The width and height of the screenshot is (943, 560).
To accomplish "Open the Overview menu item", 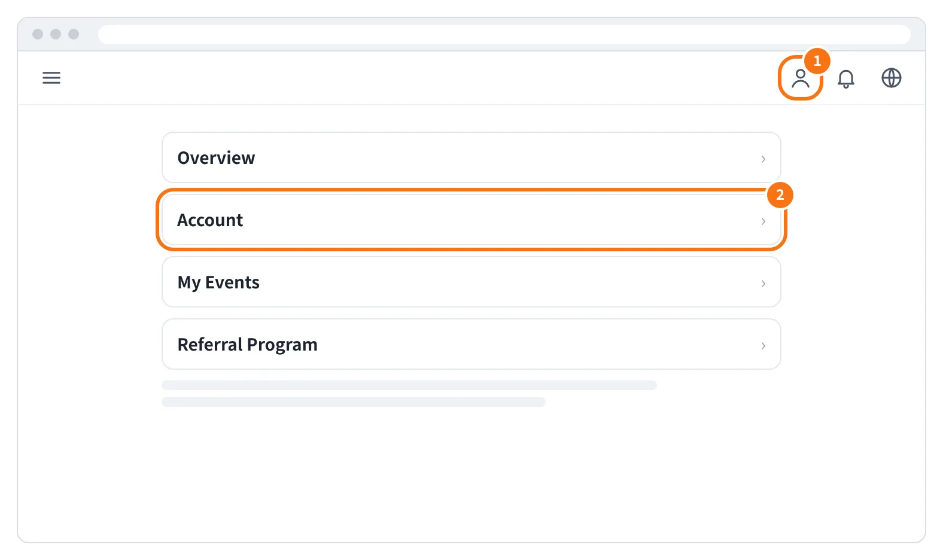I will click(x=471, y=157).
